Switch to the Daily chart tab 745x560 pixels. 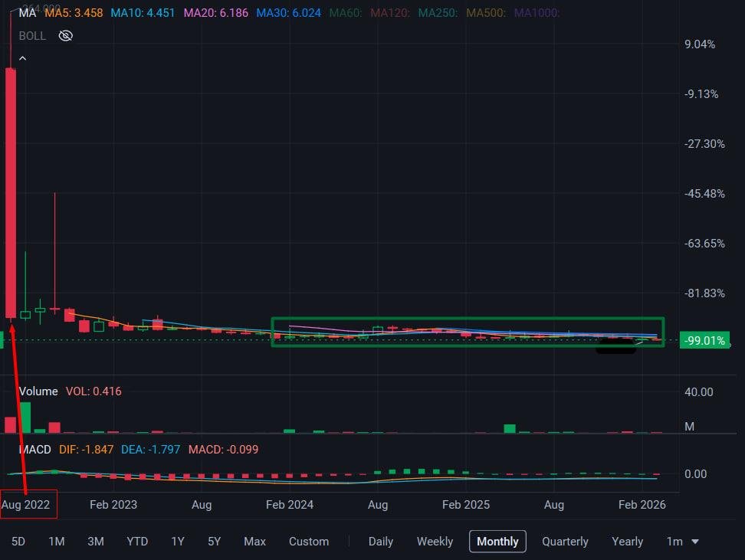(380, 542)
